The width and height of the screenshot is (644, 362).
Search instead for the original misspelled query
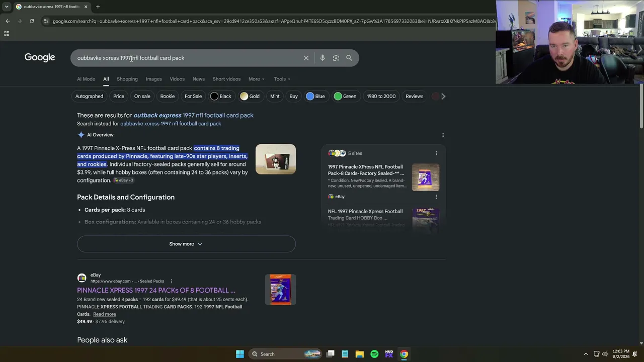tap(171, 124)
